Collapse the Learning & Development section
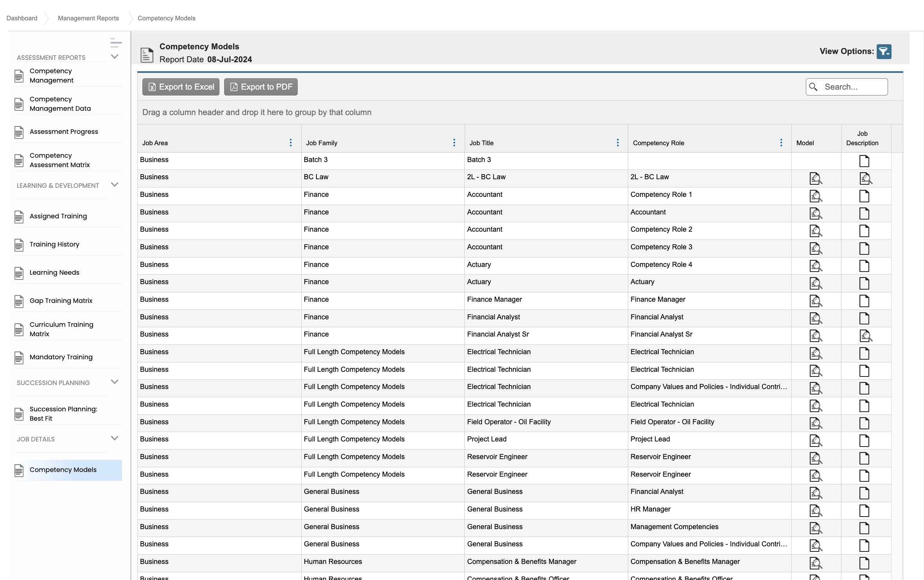924x580 pixels. coord(115,185)
